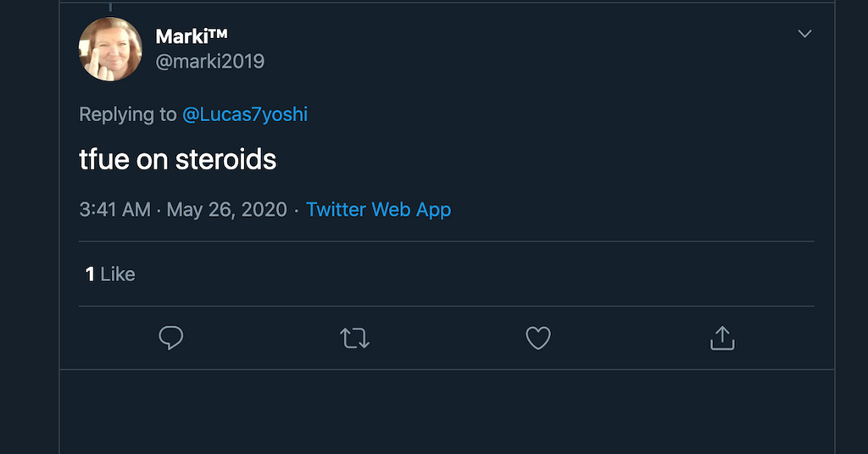This screenshot has width=868, height=454.
Task: Retweet the tweet using the arrows icon
Action: coord(354,339)
